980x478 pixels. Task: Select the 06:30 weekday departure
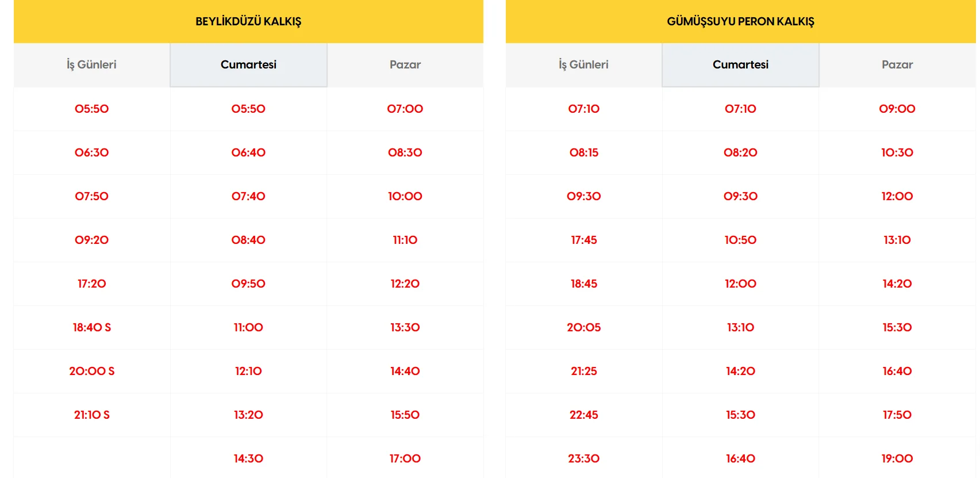[92, 152]
